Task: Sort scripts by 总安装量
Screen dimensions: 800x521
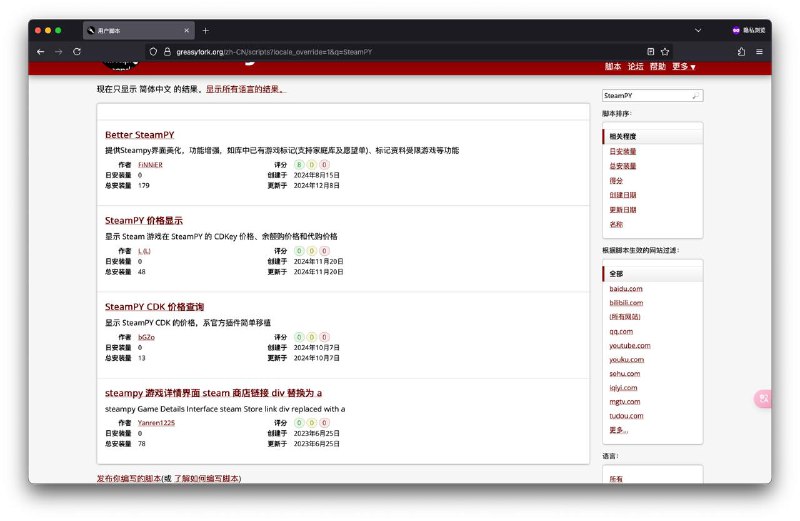Action: pyautogui.click(x=623, y=166)
